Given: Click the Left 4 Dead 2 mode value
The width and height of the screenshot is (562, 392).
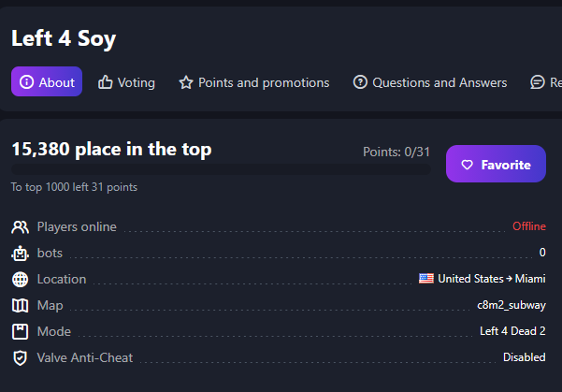Looking at the screenshot, I should coord(512,331).
